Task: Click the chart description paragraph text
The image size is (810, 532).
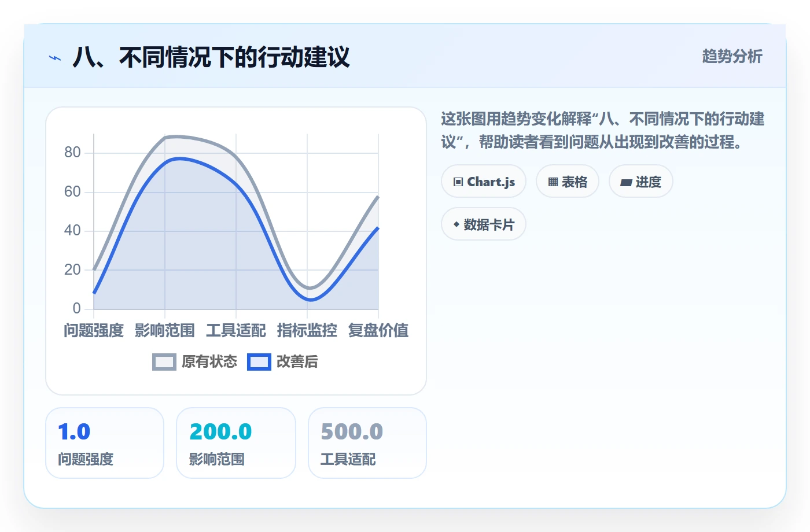Action: click(x=603, y=130)
